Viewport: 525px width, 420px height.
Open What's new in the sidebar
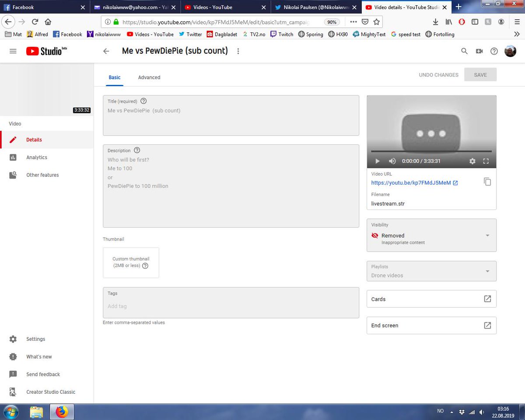[x=47, y=357]
